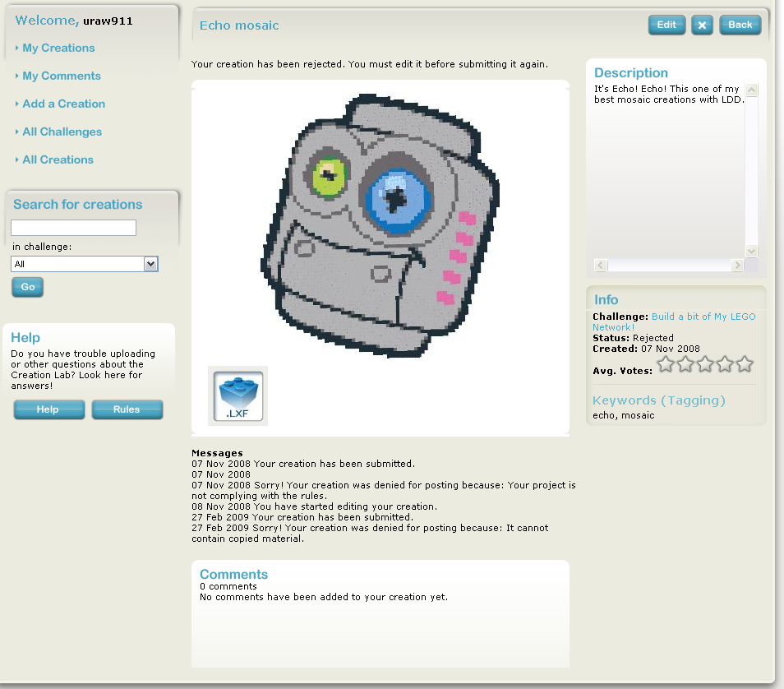The width and height of the screenshot is (784, 689).
Task: Rate with the first star
Action: point(666,364)
